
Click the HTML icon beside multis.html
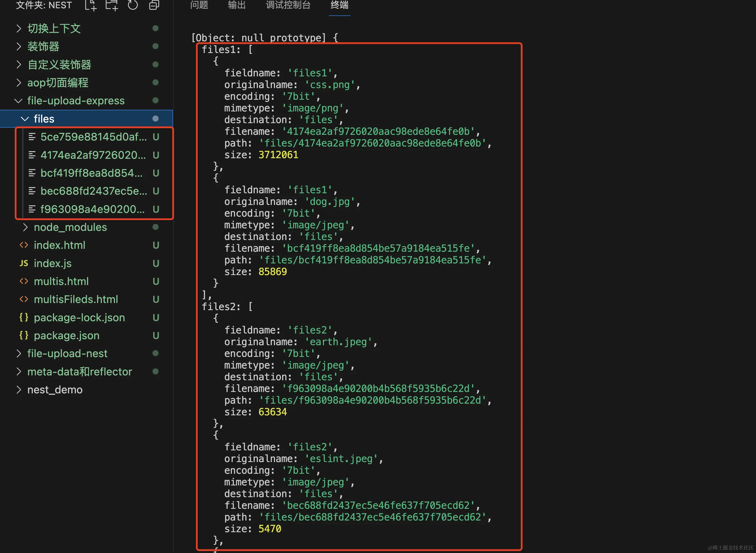24,281
